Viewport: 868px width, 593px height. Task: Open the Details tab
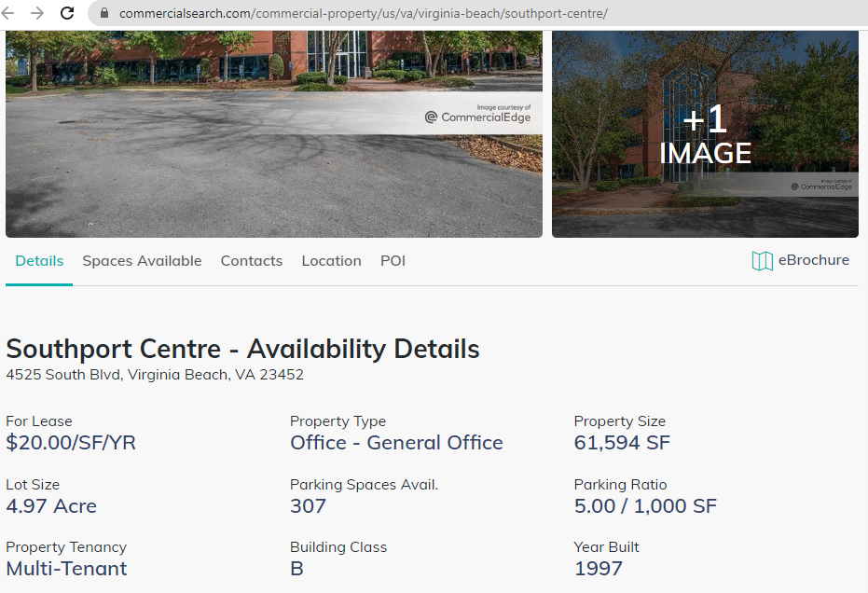click(x=39, y=261)
